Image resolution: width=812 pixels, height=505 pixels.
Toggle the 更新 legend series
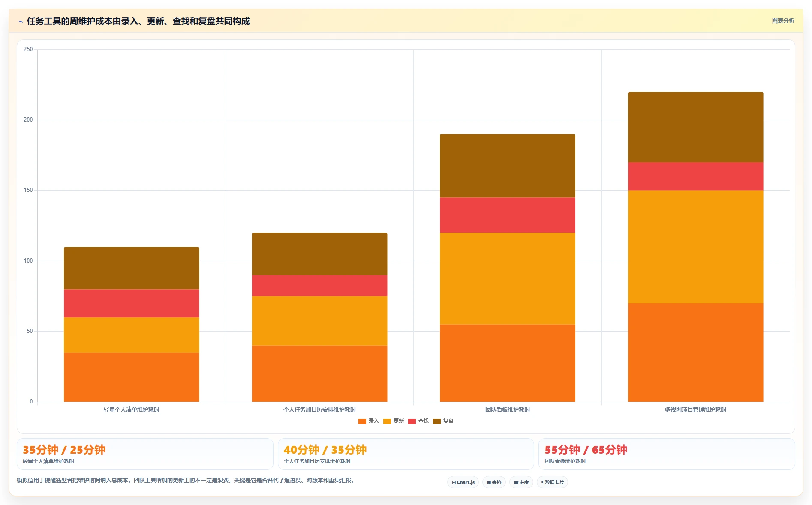[394, 421]
